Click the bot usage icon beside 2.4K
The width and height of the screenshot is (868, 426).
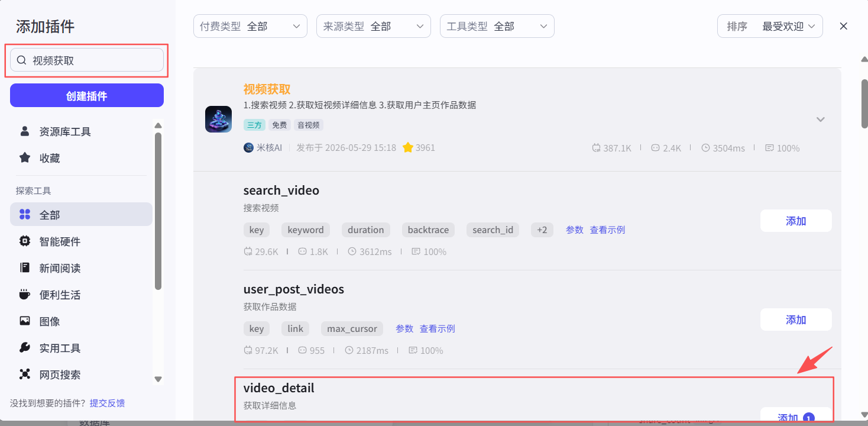655,148
